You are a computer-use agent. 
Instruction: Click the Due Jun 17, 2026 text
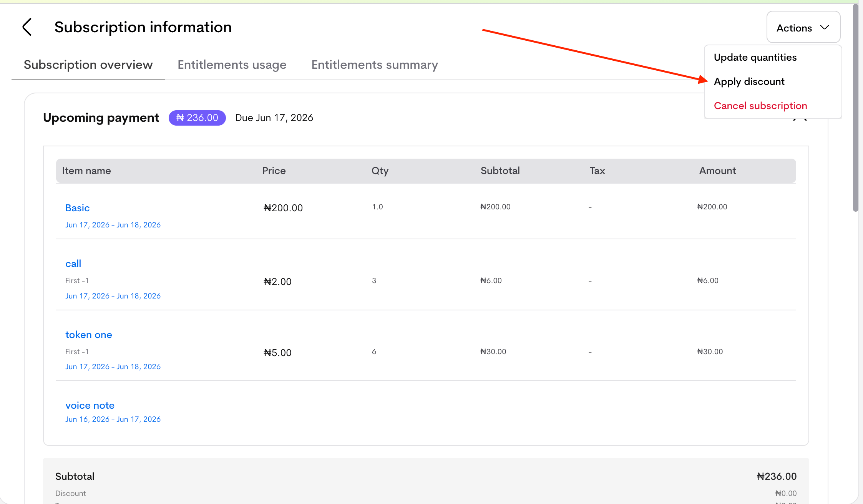coord(274,118)
